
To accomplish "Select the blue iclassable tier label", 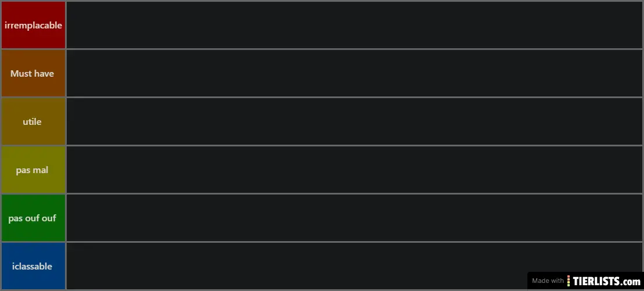I will [x=33, y=266].
